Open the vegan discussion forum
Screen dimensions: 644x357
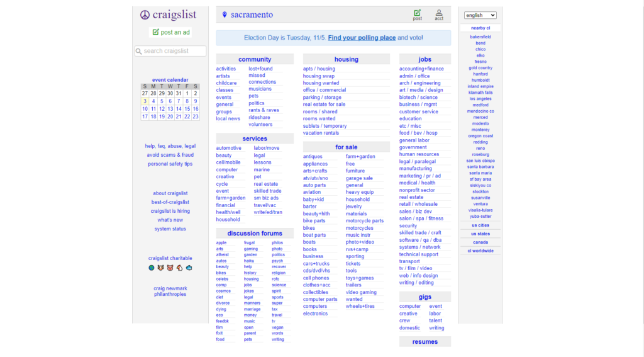(x=277, y=327)
